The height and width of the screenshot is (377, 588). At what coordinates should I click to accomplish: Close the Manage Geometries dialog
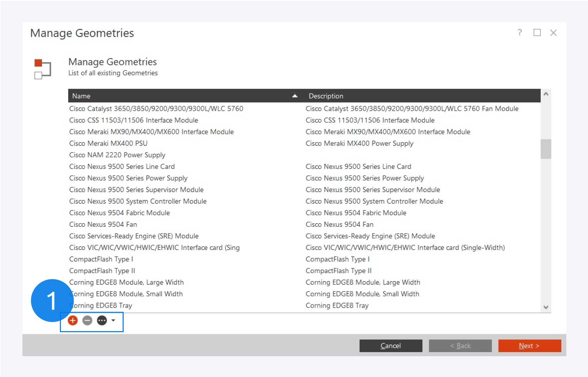(x=553, y=33)
